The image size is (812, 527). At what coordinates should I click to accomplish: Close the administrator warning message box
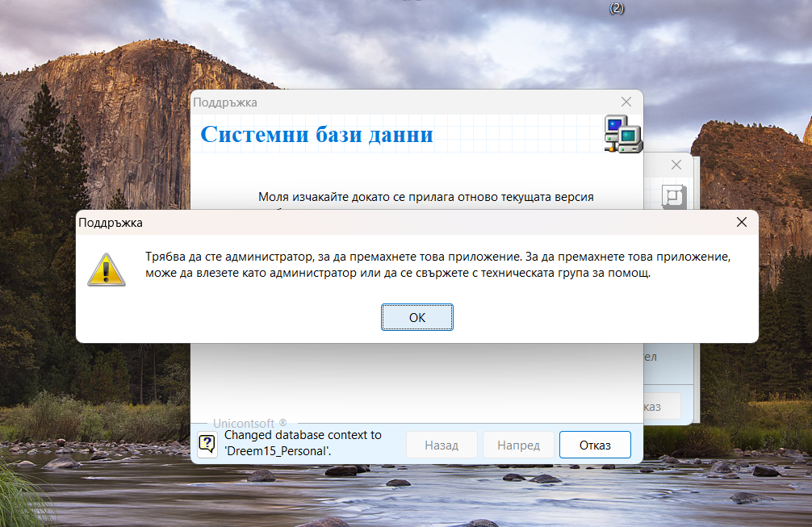(741, 222)
